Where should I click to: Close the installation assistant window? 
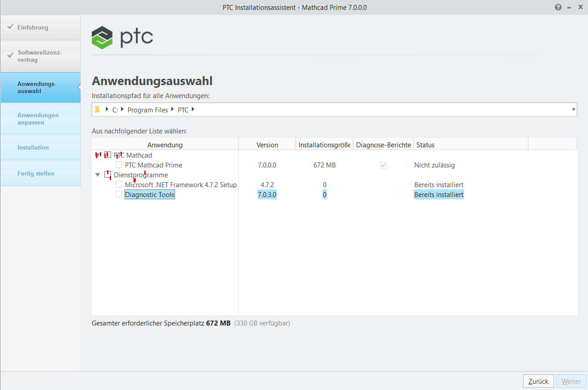point(580,8)
